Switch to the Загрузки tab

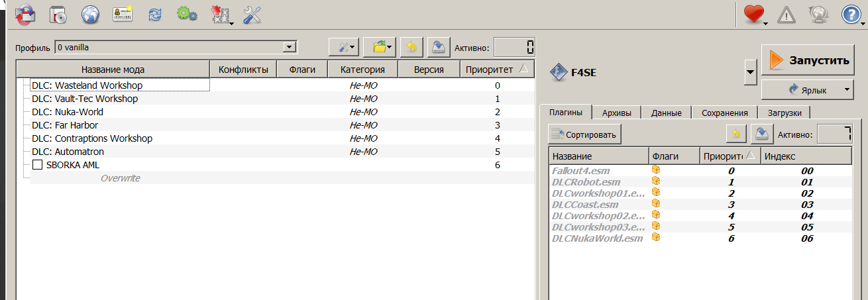point(783,113)
